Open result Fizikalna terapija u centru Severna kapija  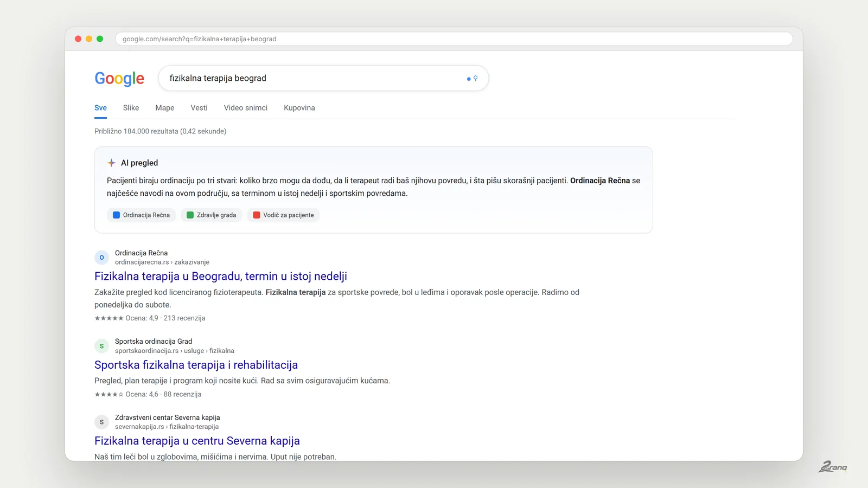(x=197, y=441)
